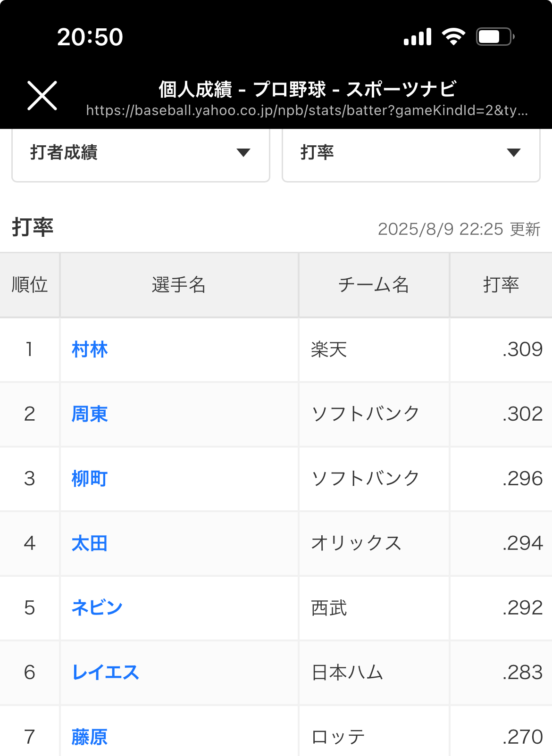Tap the チーム名 column header
The image size is (552, 756).
coord(374,285)
